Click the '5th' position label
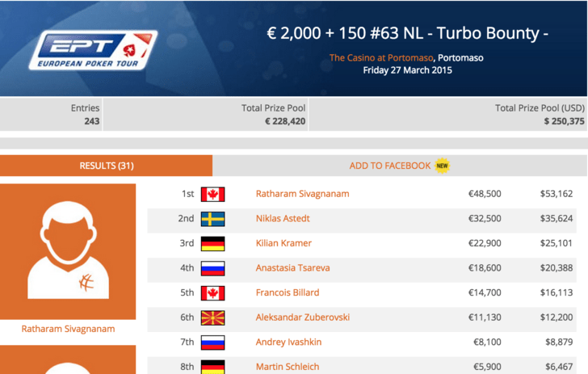This screenshot has height=374, width=588. tap(187, 293)
